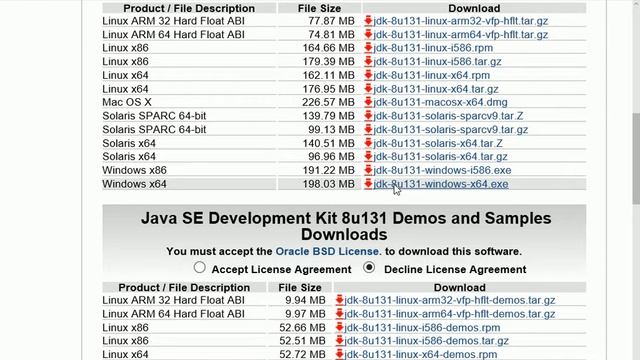Viewport: 640px width, 360px height.
Task: Open the Oracle BSD License link
Action: pos(327,251)
